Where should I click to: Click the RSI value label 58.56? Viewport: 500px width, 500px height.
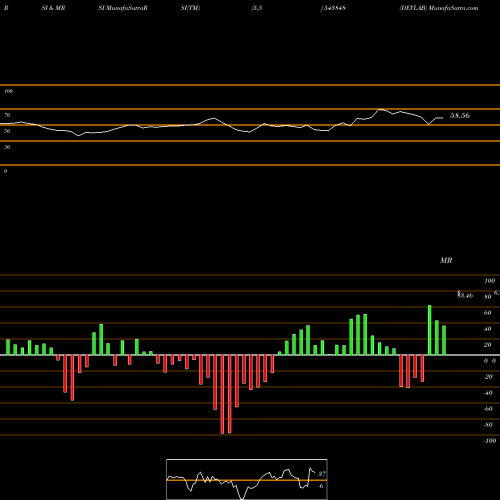pos(460,116)
